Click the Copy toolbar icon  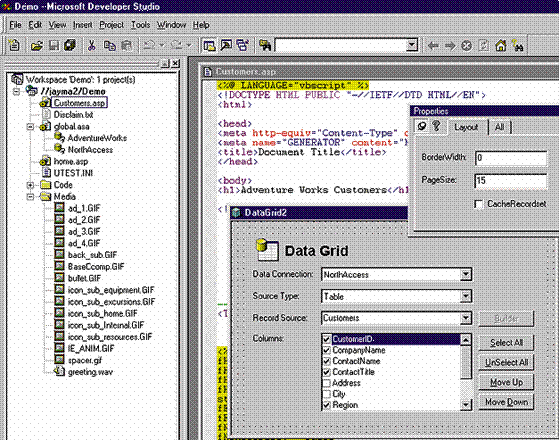coord(109,45)
